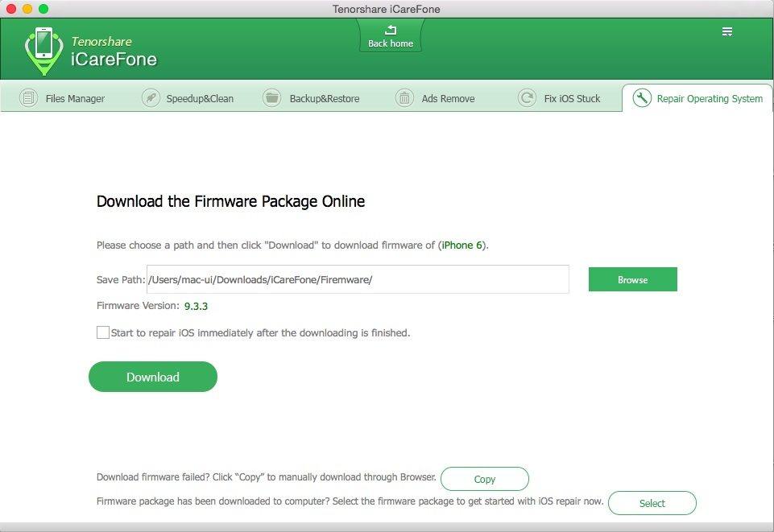
Task: Select the Repair Operating System tab
Action: point(697,98)
